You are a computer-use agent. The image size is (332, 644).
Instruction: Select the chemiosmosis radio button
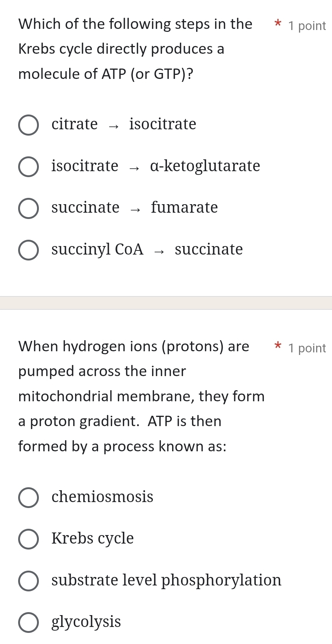[x=28, y=497]
